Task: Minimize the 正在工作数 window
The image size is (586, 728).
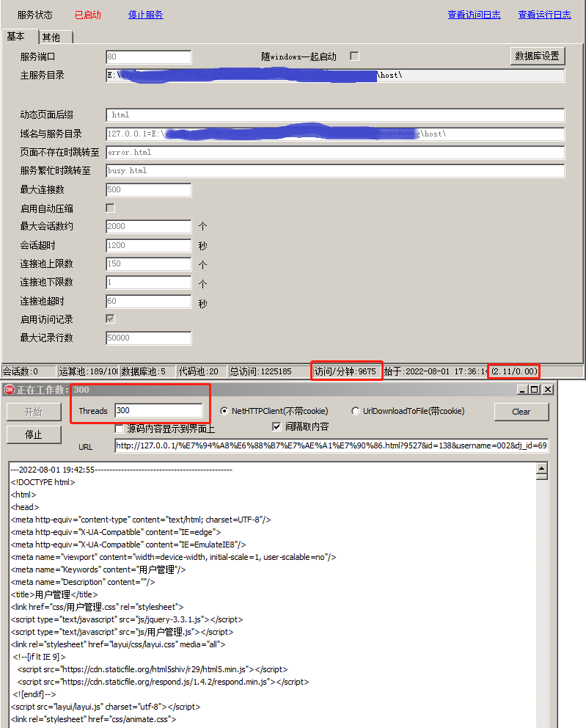Action: 522,390
